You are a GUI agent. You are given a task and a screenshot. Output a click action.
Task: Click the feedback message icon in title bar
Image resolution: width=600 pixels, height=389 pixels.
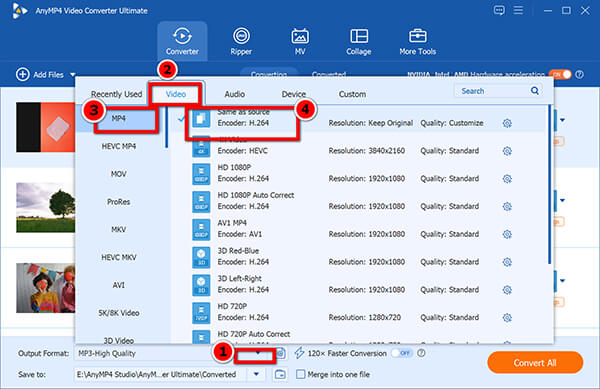coord(499,10)
